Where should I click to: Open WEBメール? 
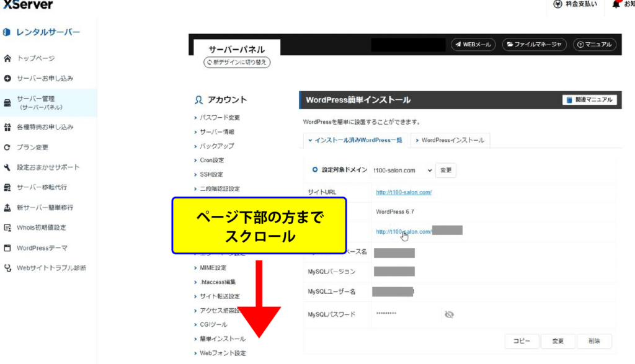[x=473, y=45]
